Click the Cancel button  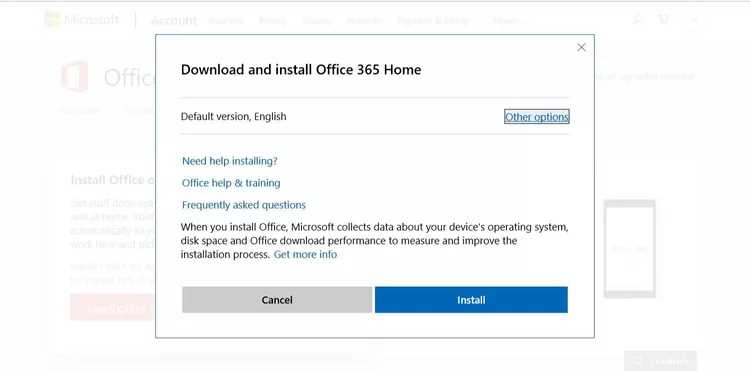pyautogui.click(x=277, y=300)
